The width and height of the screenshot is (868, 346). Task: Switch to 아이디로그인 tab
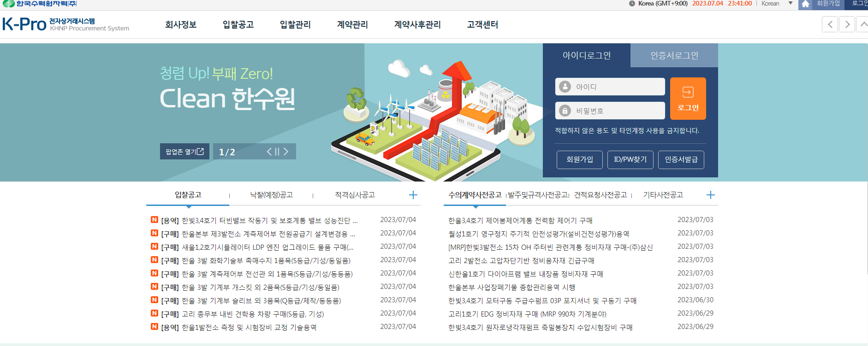tap(586, 55)
